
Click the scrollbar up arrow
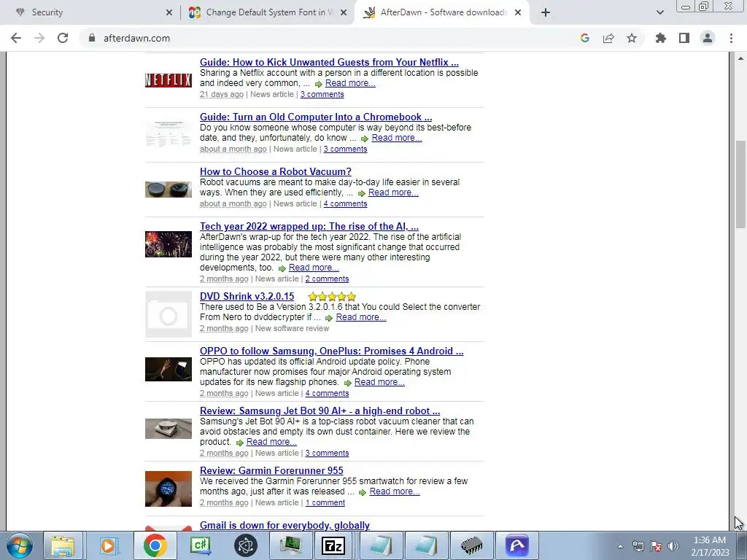(x=740, y=58)
